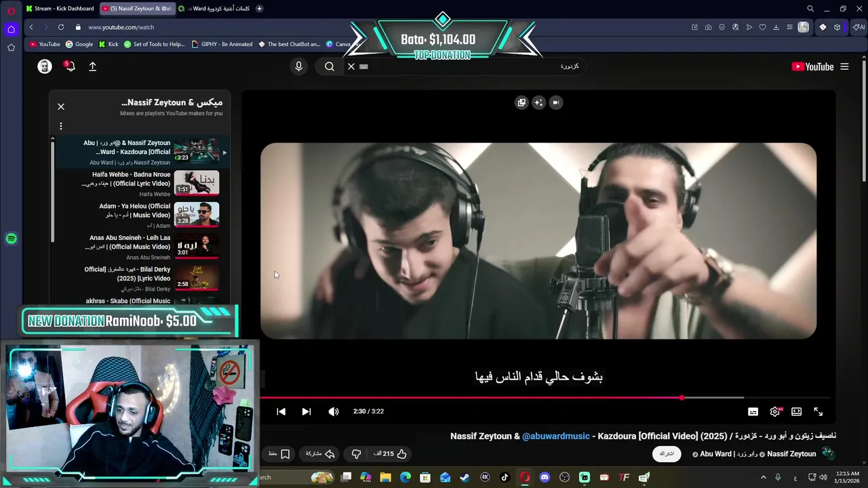Reload the YouTube page

[x=61, y=27]
